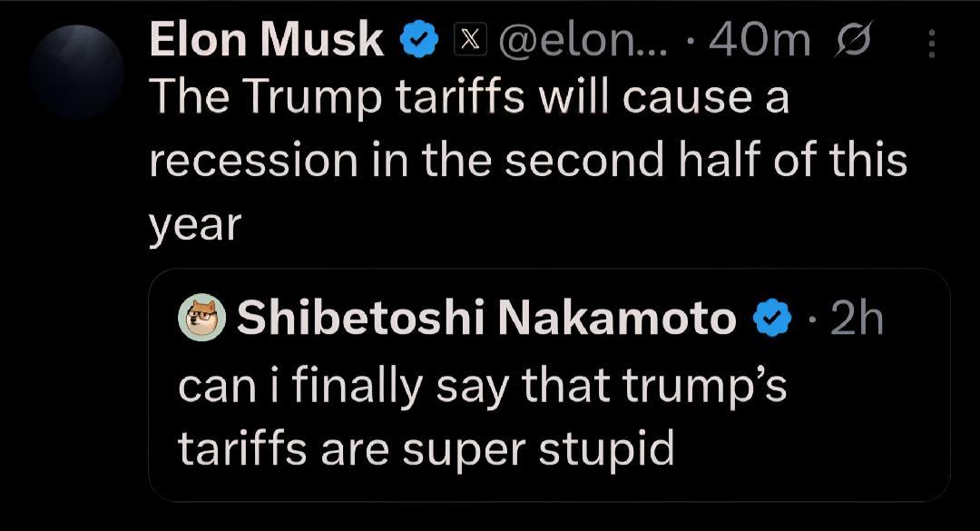Click the verified badge beside Shibetoshi Nakamoto
This screenshot has width=980, height=531.
pos(773,319)
